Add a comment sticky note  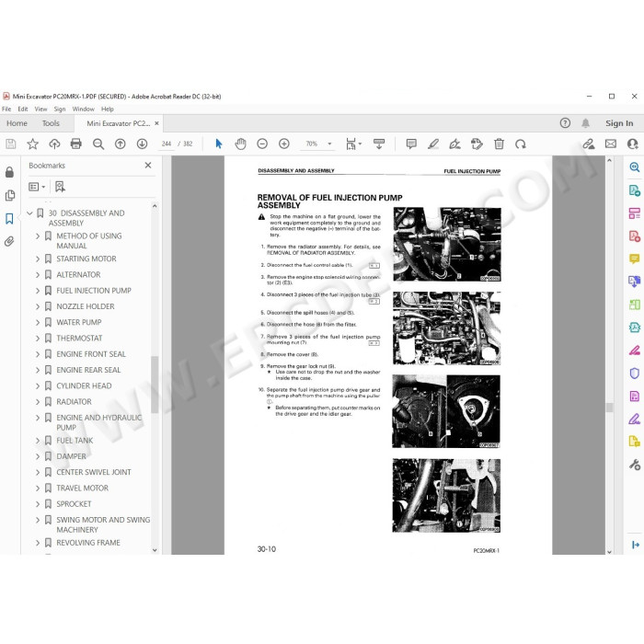coord(411,144)
